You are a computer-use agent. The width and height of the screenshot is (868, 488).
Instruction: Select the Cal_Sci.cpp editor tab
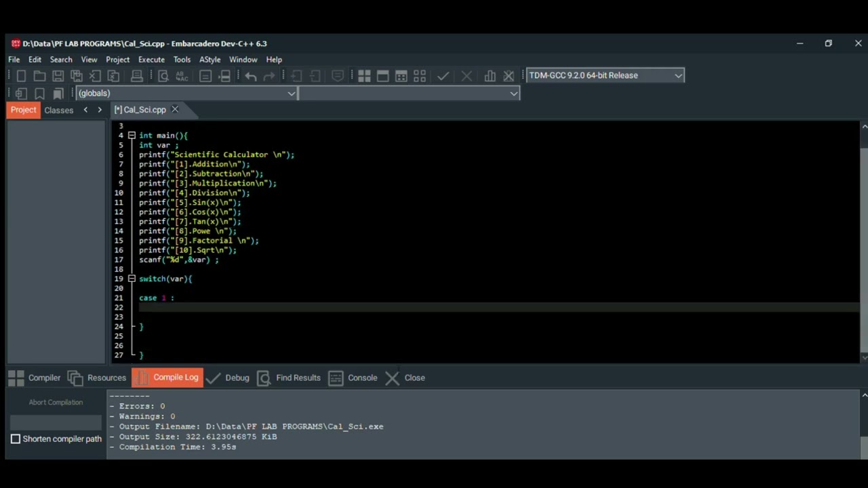coord(140,110)
